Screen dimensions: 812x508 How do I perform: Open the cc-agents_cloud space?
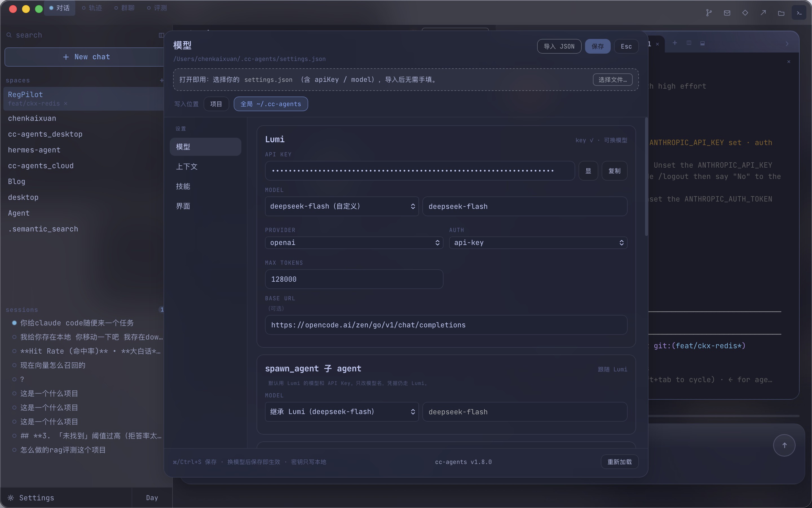click(84, 166)
